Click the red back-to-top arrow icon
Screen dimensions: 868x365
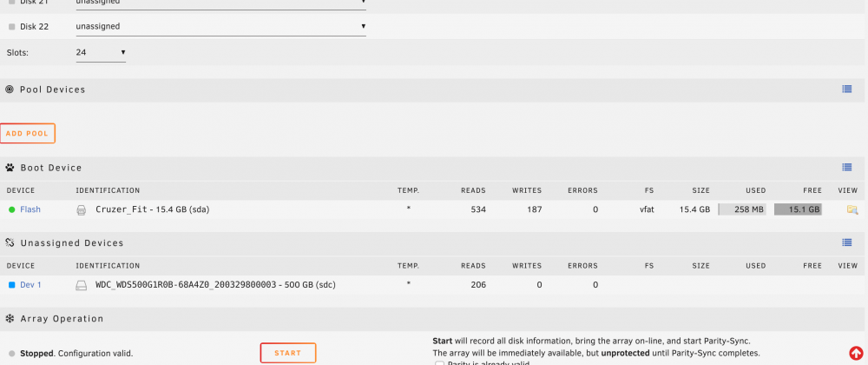pos(856,353)
